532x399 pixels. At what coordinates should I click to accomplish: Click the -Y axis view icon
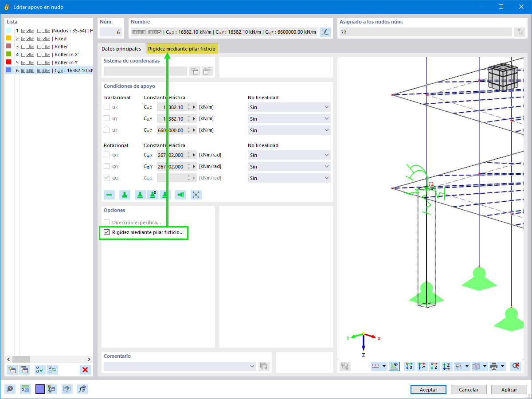coord(422,366)
